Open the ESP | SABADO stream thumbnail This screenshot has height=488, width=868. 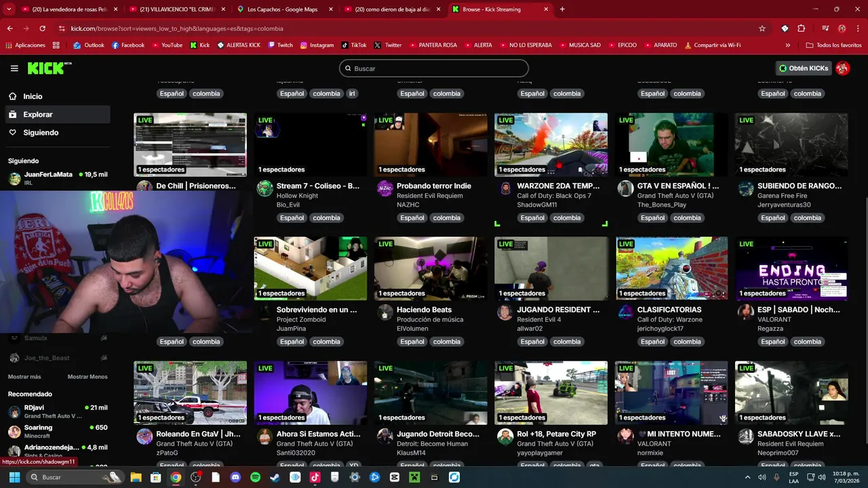(x=791, y=268)
